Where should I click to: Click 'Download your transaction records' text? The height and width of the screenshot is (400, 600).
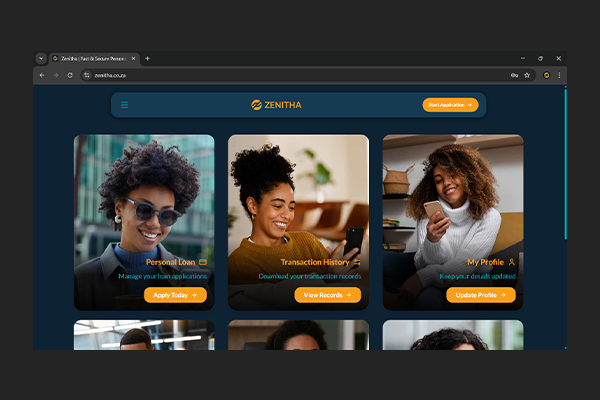[310, 276]
